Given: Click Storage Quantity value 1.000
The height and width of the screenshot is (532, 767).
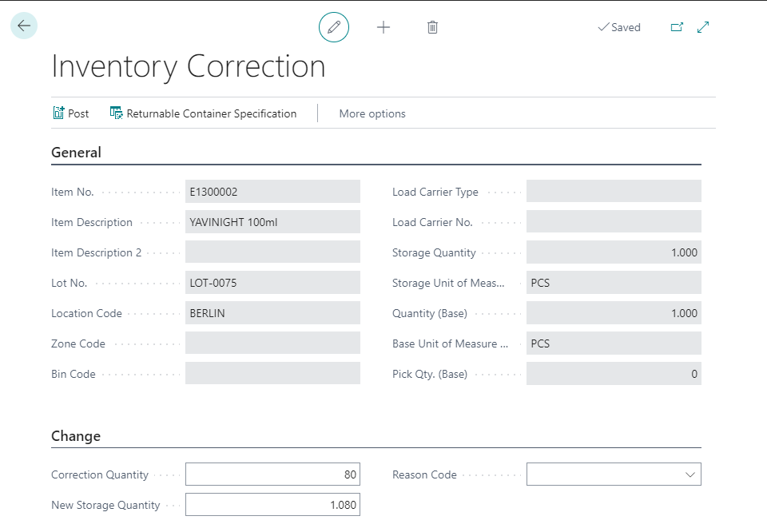Looking at the screenshot, I should pyautogui.click(x=614, y=252).
